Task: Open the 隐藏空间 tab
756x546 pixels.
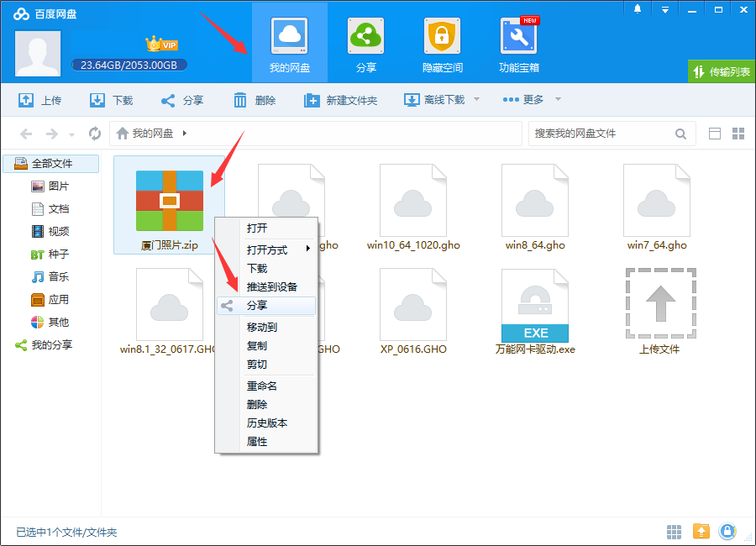Action: click(442, 44)
